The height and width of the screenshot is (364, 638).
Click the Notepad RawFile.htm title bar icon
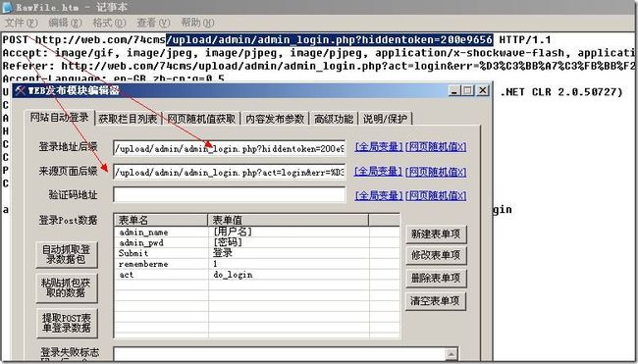(7, 7)
